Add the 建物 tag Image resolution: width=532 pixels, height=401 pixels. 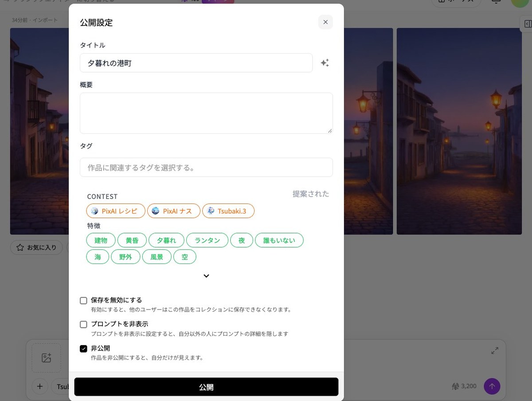[101, 240]
